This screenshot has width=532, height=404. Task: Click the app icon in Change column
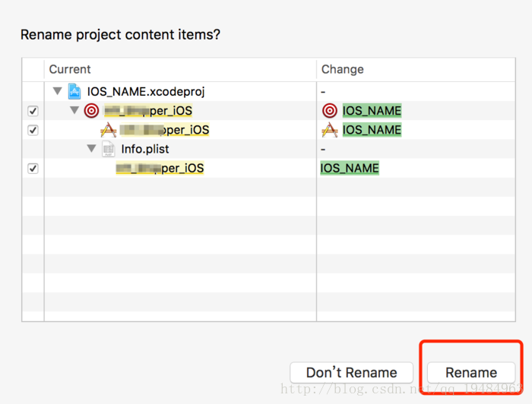point(329,130)
